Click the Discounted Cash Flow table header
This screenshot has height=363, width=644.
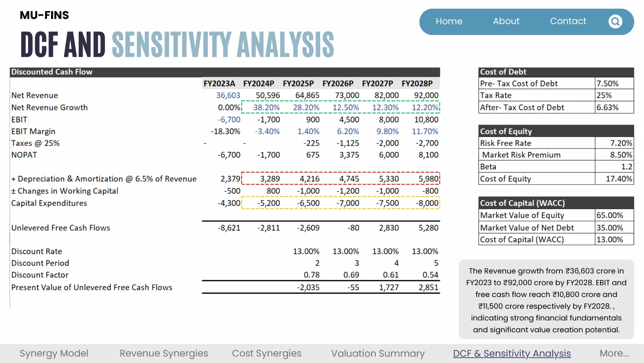click(225, 72)
